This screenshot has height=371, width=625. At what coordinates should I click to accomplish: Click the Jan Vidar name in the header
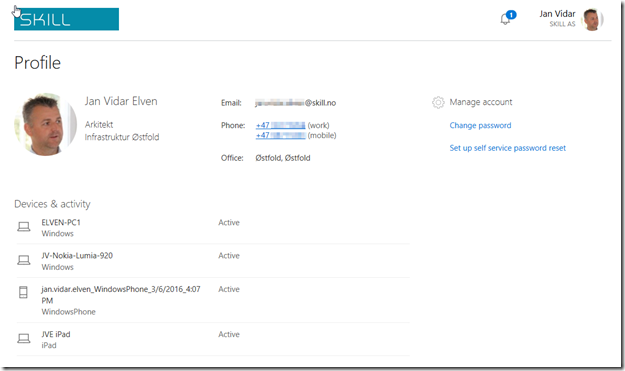tap(557, 14)
